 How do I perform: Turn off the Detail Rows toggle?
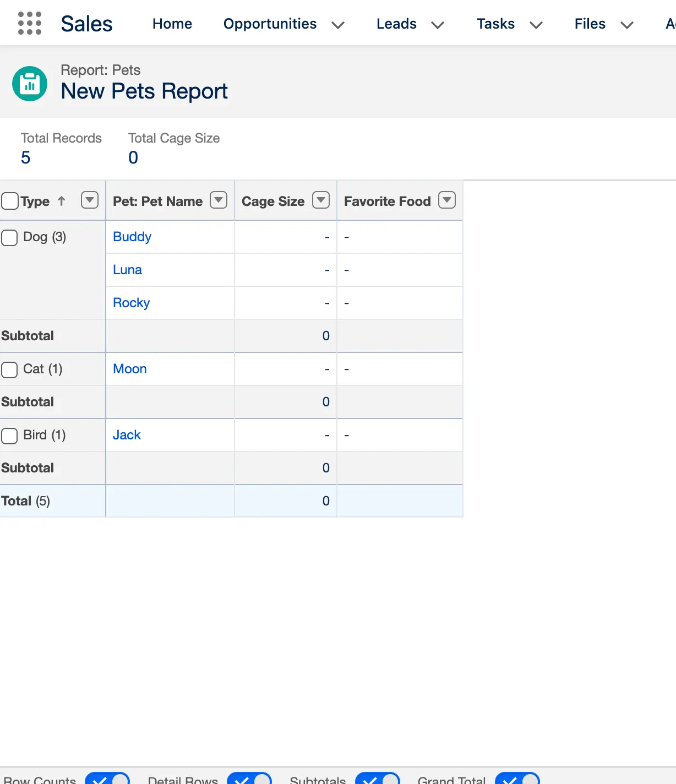click(249, 778)
